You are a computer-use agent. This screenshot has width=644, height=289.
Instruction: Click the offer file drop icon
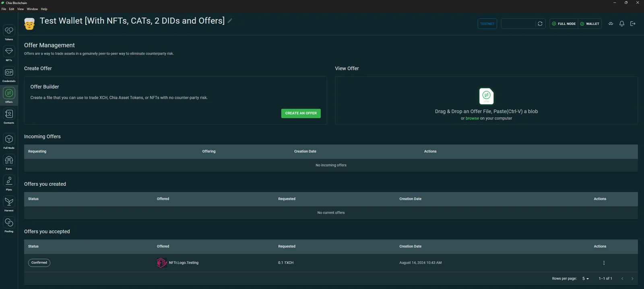coord(486,96)
